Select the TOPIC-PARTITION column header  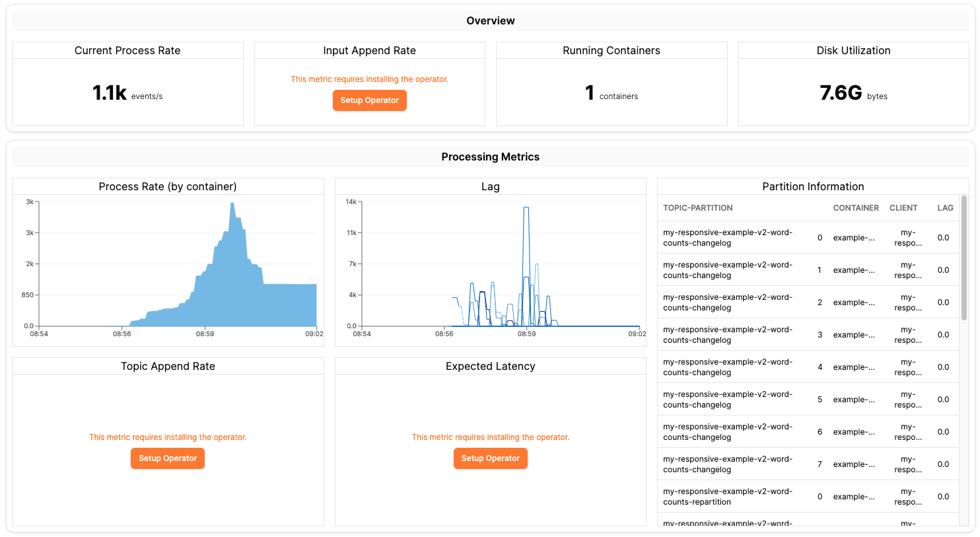(x=698, y=208)
